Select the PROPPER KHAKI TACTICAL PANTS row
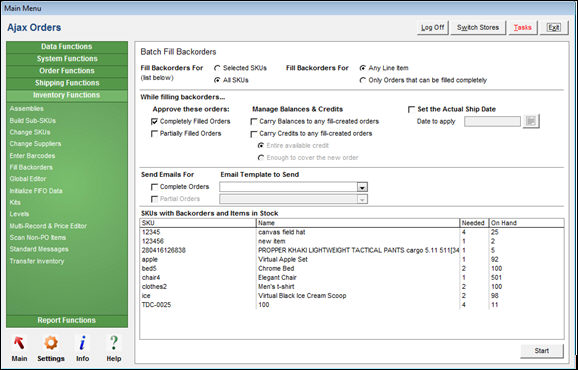The width and height of the screenshot is (578, 370). click(352, 251)
